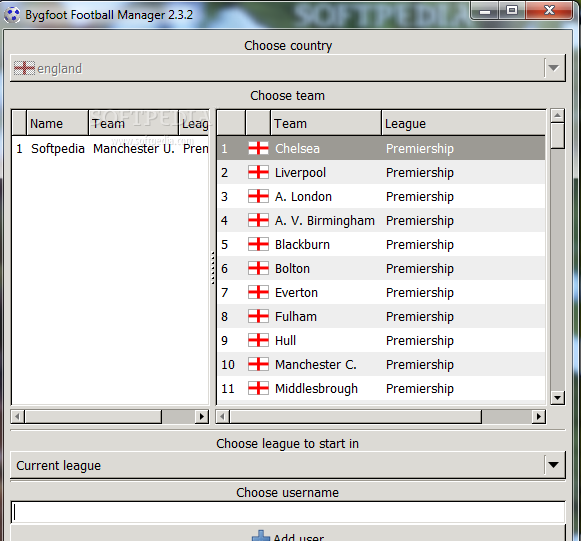Click the team list horizontal scroll right arrow
Viewport: 581px width, 541px height.
(539, 416)
